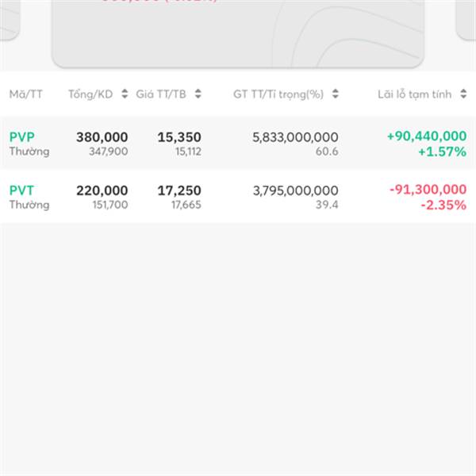The height and width of the screenshot is (476, 476).
Task: Tap PVT market value 3,795,000,000
Action: pos(295,190)
